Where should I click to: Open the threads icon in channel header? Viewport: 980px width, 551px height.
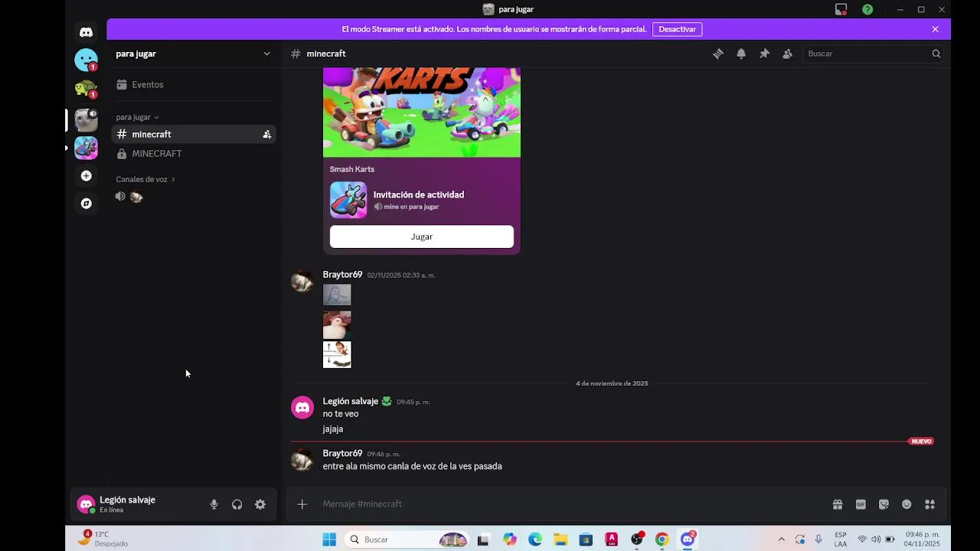(718, 54)
